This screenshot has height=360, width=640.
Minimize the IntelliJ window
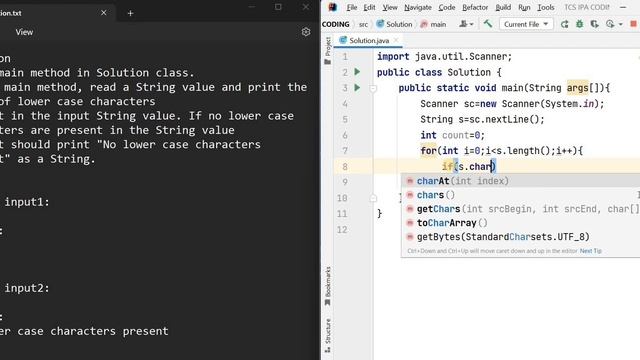coord(623,7)
